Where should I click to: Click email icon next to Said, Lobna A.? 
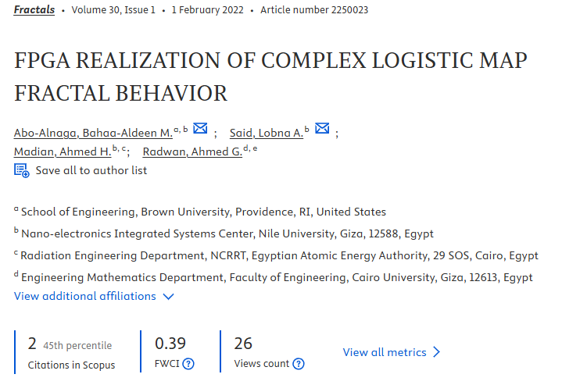(322, 129)
